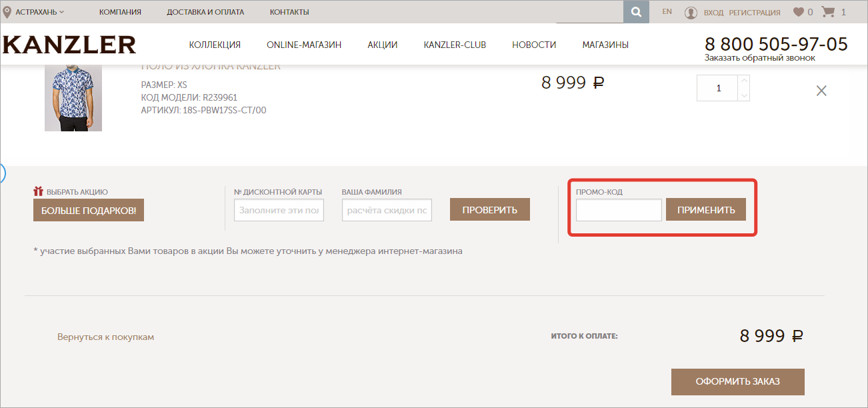The height and width of the screenshot is (408, 868).
Task: Focus the discount card number field
Action: click(279, 210)
